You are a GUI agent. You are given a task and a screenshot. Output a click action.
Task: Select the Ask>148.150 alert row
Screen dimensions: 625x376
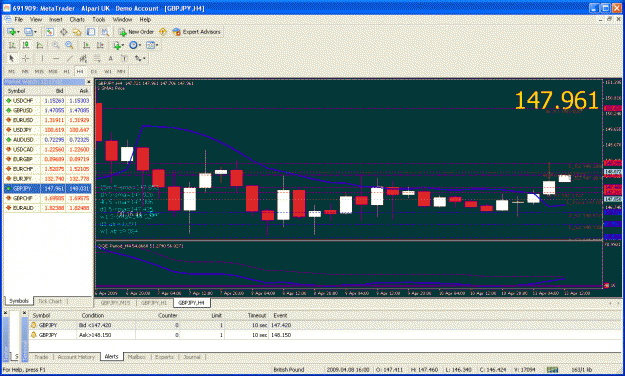(325, 335)
